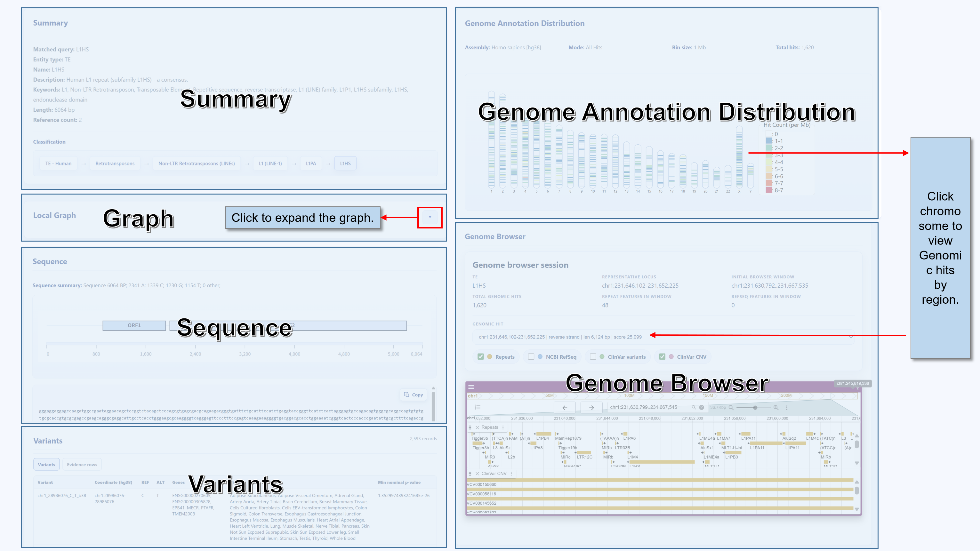Open the track selector list icon
980x551 pixels.
coord(478,407)
